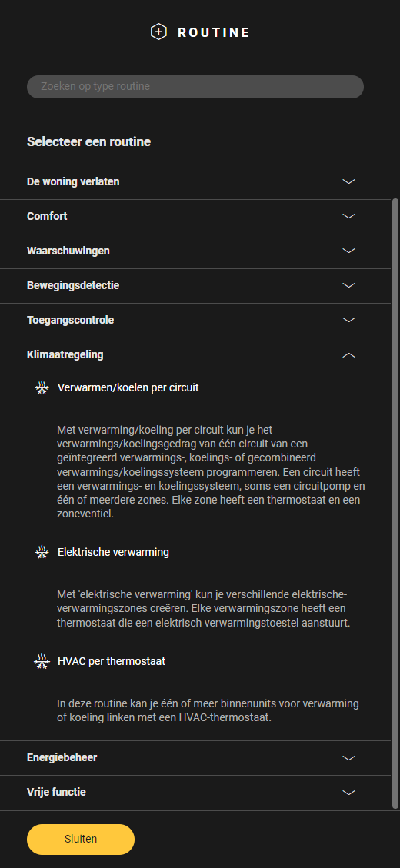Open the Bewegingsdetectie chevron
Screen dimensions: 400x868
(348, 285)
